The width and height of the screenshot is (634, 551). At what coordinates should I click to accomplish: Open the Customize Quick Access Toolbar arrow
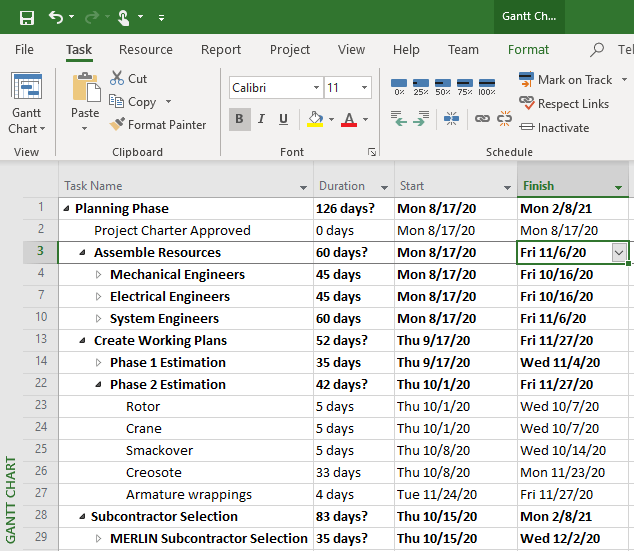161,17
